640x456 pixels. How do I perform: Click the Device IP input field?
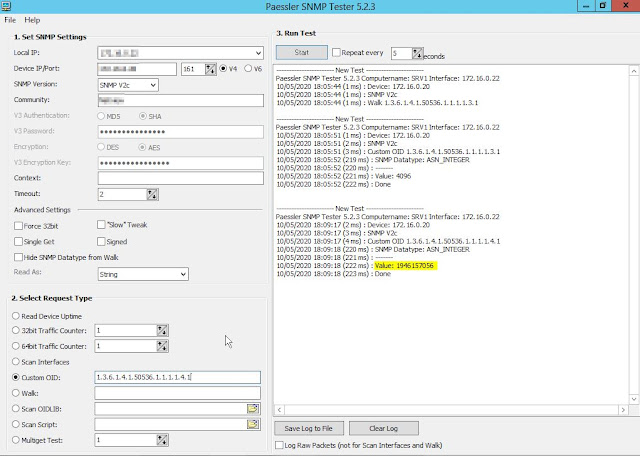pyautogui.click(x=137, y=69)
